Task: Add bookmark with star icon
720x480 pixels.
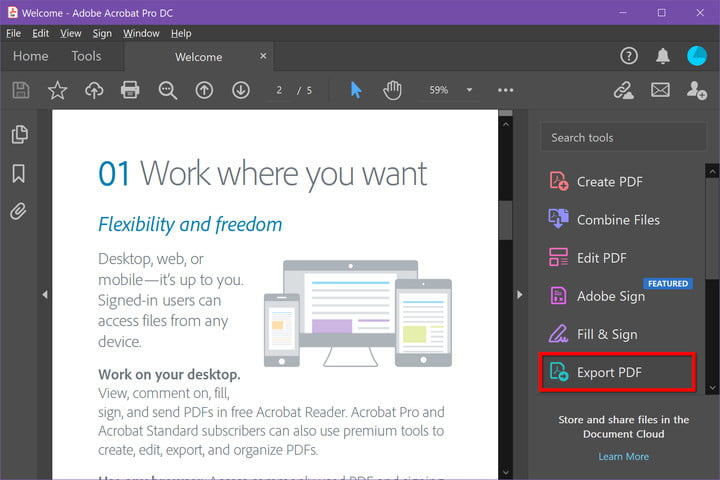Action: 57,90
